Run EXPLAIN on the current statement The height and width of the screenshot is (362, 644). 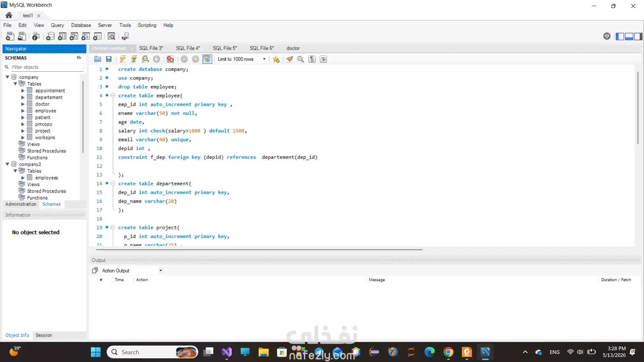pyautogui.click(x=145, y=59)
